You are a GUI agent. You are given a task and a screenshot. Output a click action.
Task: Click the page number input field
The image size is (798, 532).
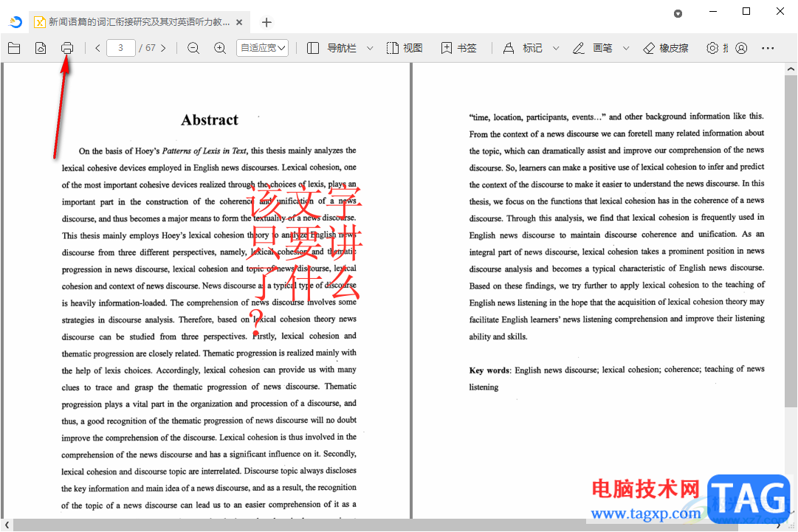tap(120, 48)
